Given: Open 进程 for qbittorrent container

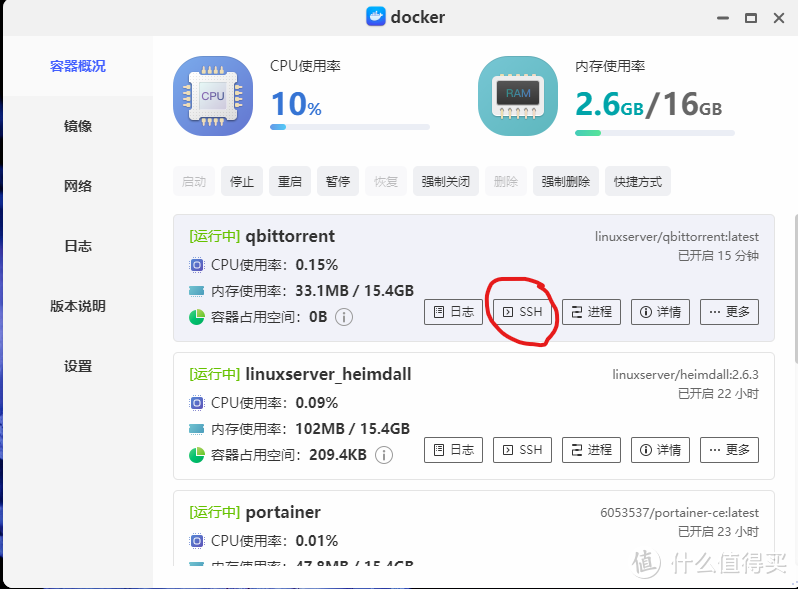Looking at the screenshot, I should point(591,312).
